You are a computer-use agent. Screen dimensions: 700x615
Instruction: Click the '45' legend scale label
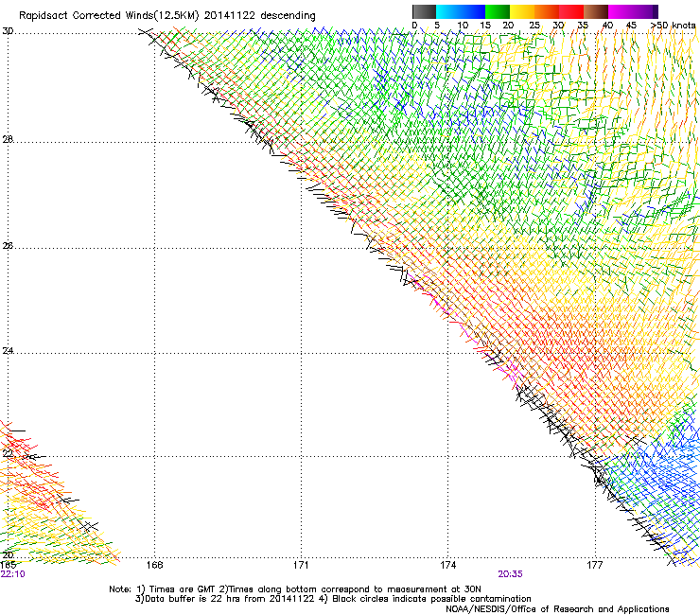631,26
